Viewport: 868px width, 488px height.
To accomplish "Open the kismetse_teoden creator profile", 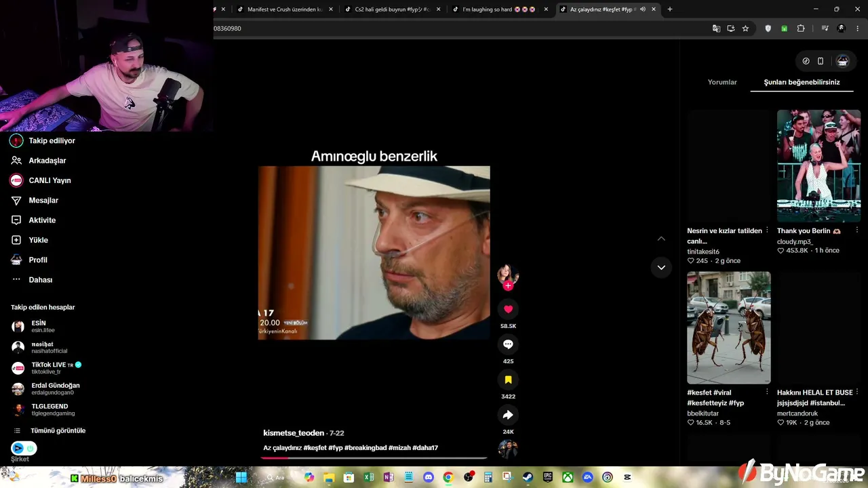I will click(294, 433).
